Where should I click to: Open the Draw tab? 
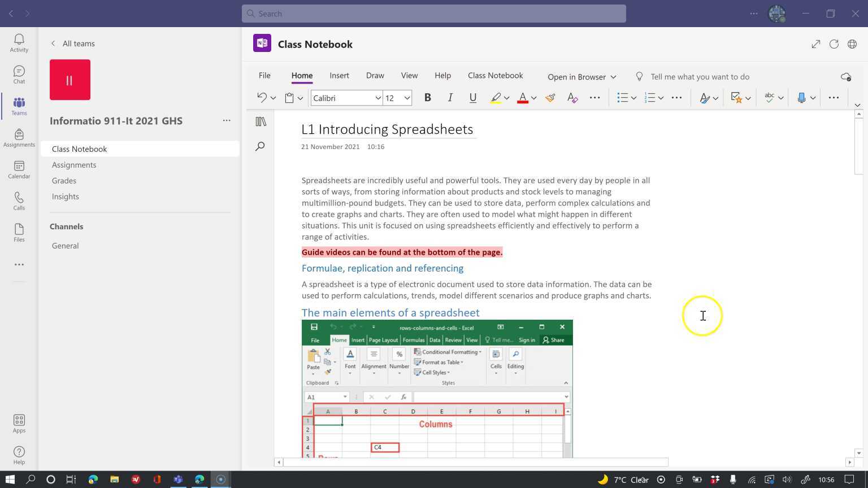coord(375,75)
